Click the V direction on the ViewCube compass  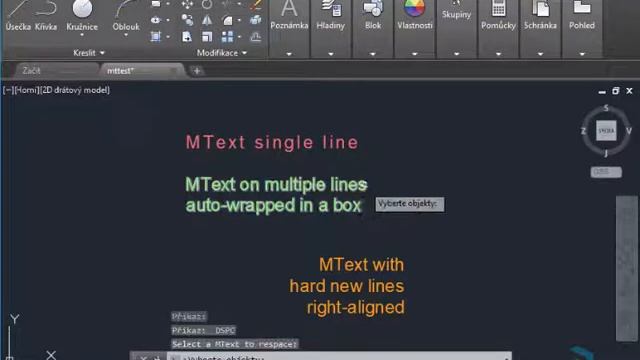[x=629, y=131]
